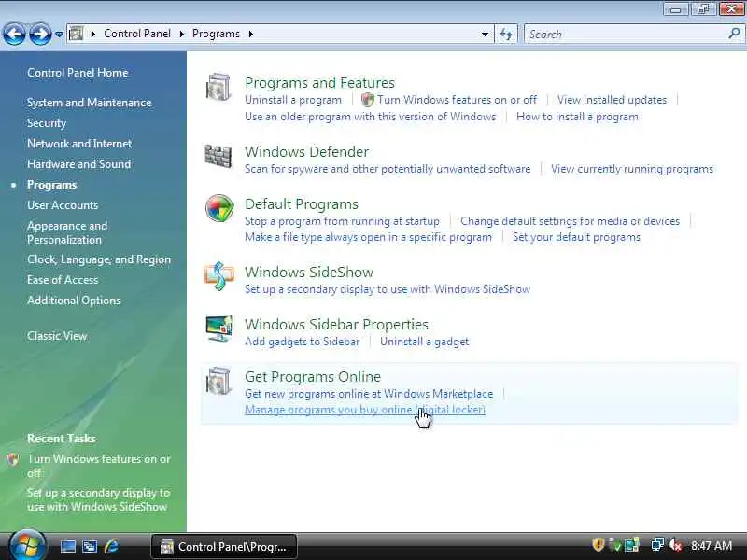Image resolution: width=747 pixels, height=560 pixels.
Task: Open the Programs and Features heading
Action: [319, 83]
